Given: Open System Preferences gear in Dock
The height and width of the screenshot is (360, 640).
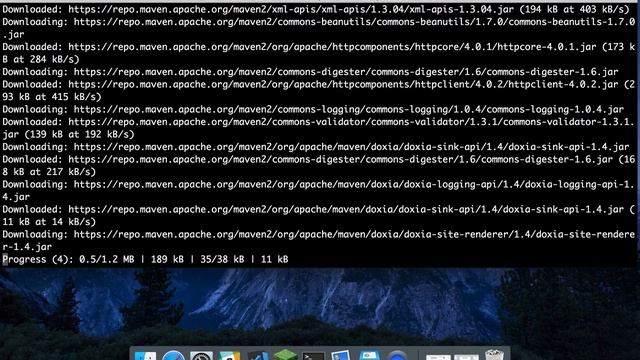Looking at the screenshot, I should coord(201,356).
